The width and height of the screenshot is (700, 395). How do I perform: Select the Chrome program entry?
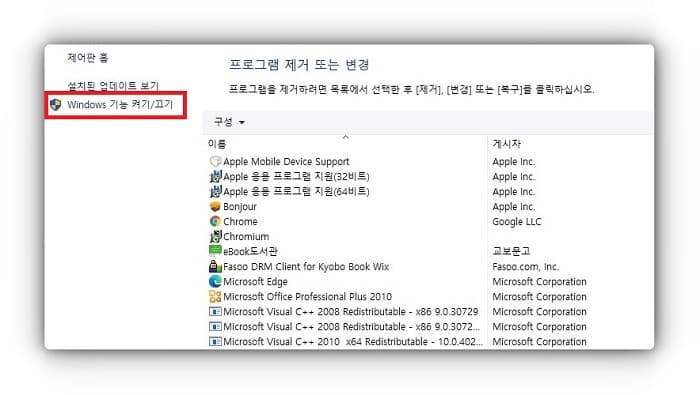240,221
